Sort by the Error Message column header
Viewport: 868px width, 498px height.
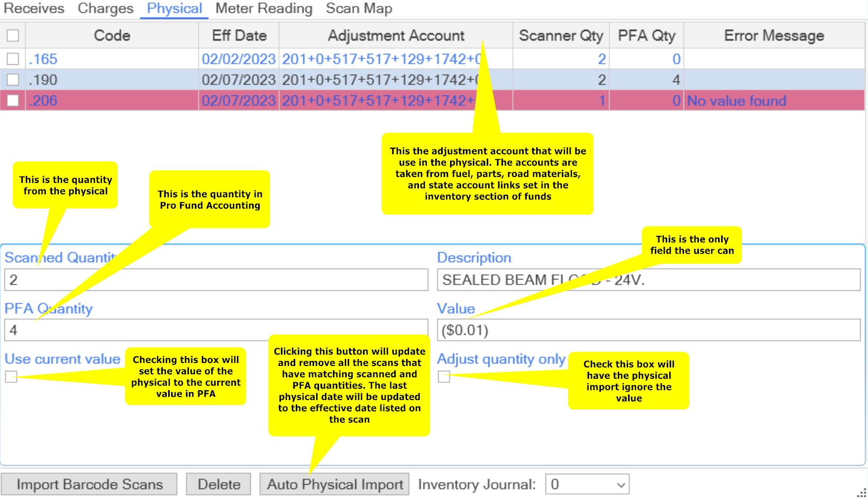pos(774,36)
